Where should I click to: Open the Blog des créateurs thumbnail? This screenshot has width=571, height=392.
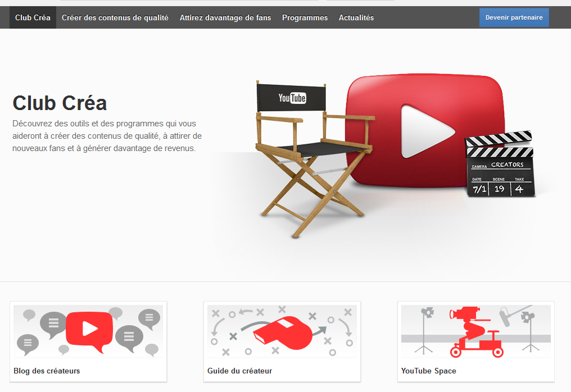[88, 331]
